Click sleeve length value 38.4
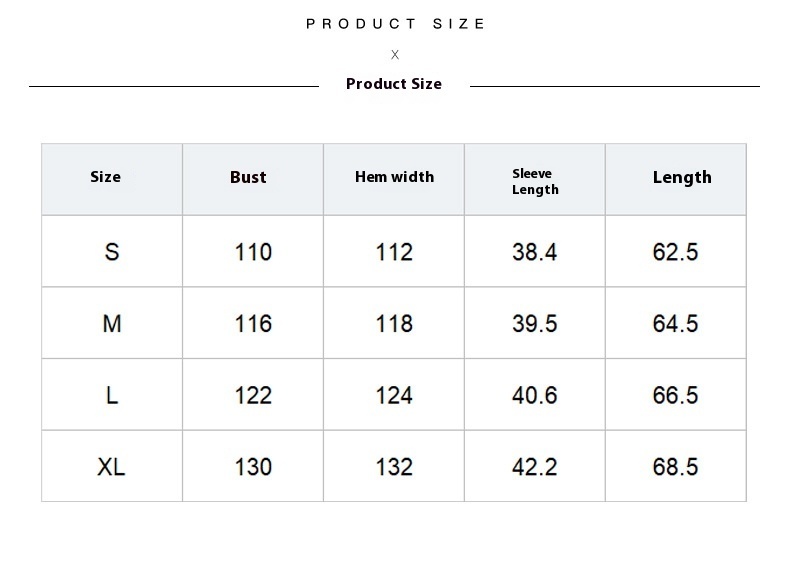Viewport: 790px width, 575px height. click(535, 251)
